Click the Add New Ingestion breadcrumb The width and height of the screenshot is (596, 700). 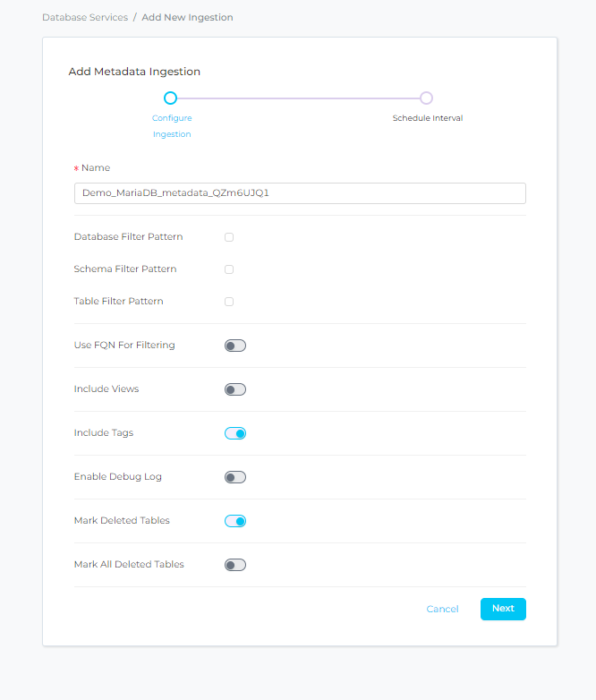tap(187, 17)
